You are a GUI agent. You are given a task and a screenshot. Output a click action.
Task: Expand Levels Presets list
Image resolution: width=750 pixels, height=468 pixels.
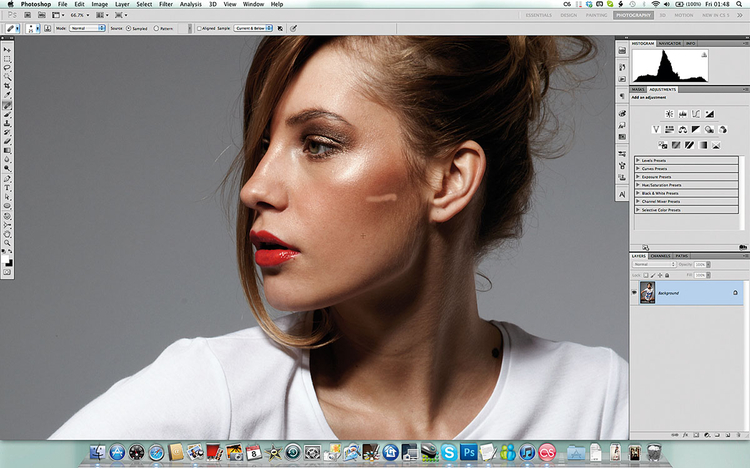638,160
